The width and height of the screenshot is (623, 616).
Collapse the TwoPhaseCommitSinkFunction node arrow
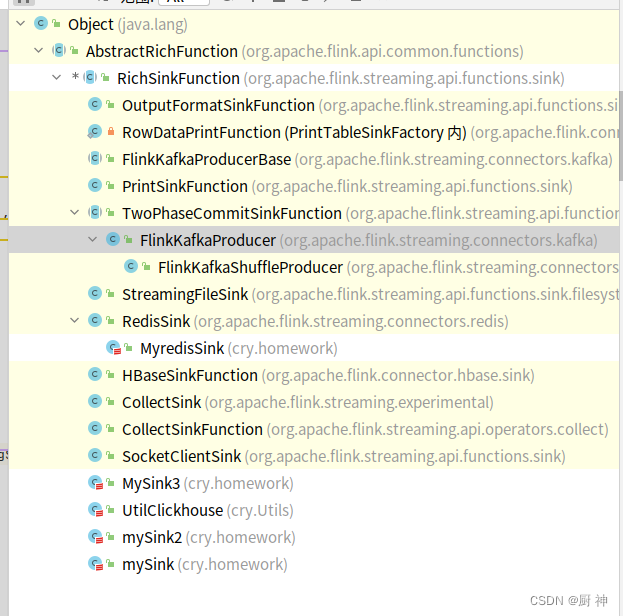[x=74, y=213]
